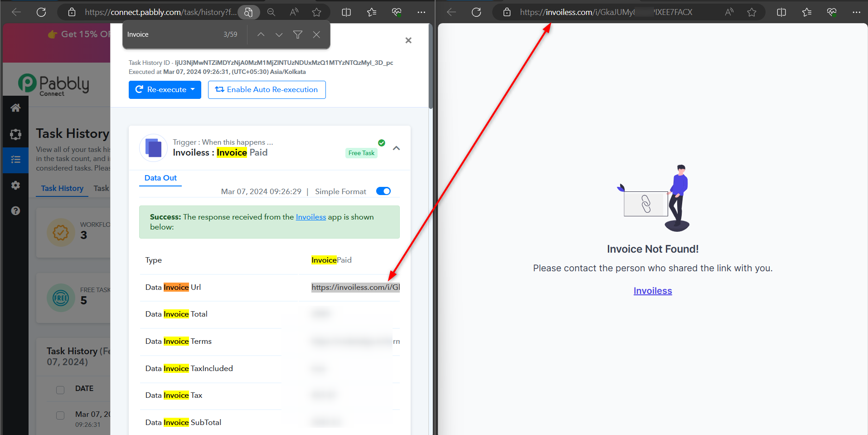View site info lock for connect.pabbly.com
Image resolution: width=868 pixels, height=435 pixels.
(x=72, y=12)
